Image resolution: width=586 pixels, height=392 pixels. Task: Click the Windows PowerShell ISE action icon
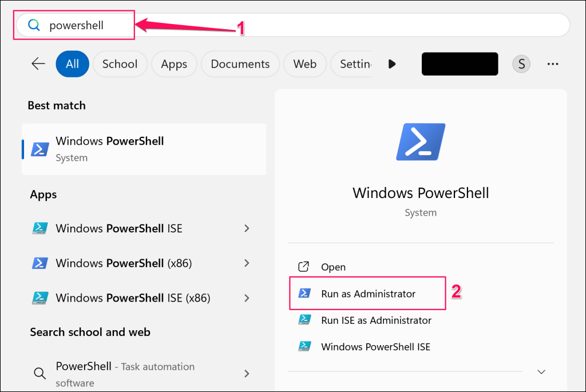point(304,346)
